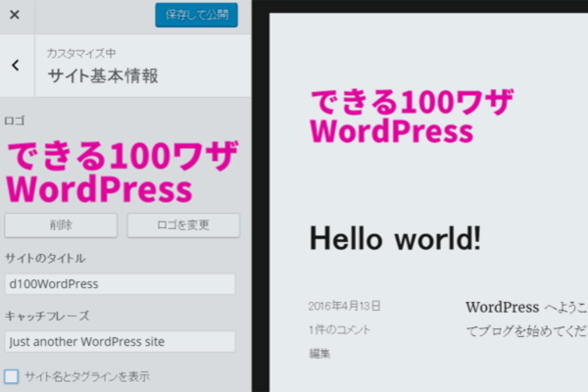Close the customizer with the X icon

tap(15, 15)
